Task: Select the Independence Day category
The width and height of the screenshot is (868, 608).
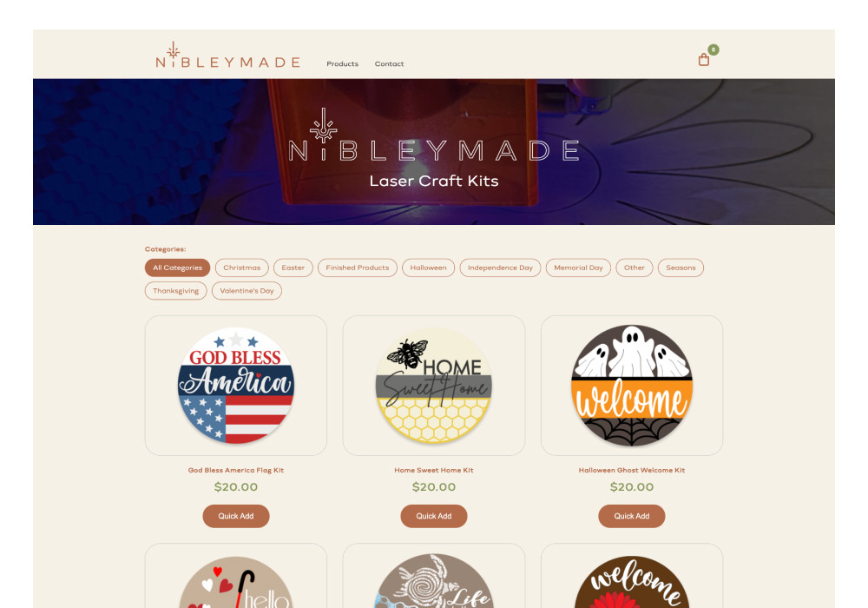Action: (501, 268)
